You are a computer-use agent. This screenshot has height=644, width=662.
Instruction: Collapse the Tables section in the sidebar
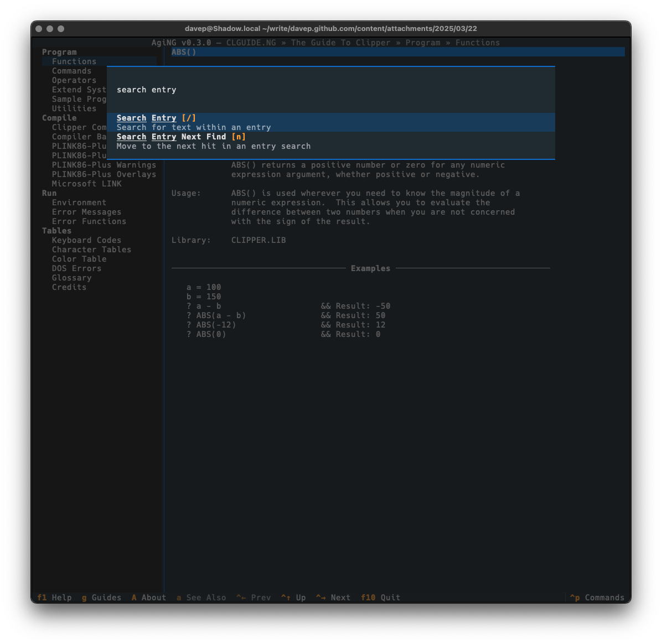point(56,231)
